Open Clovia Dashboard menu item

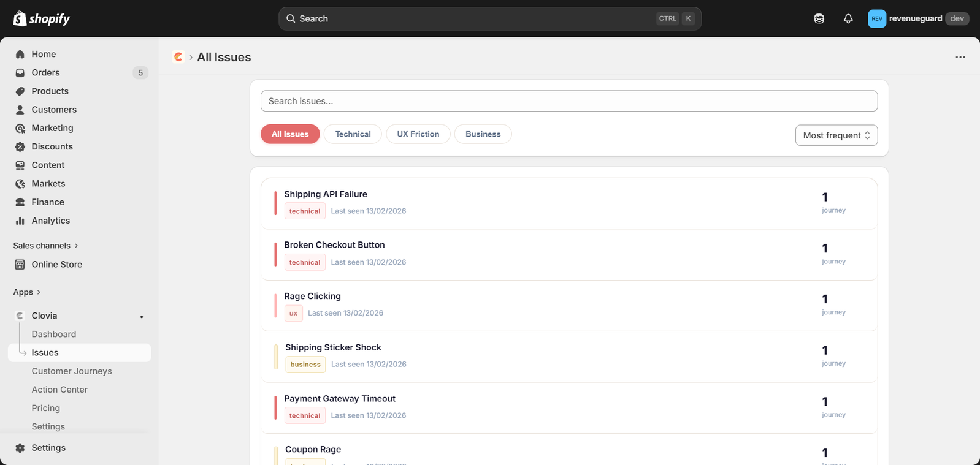click(x=54, y=334)
